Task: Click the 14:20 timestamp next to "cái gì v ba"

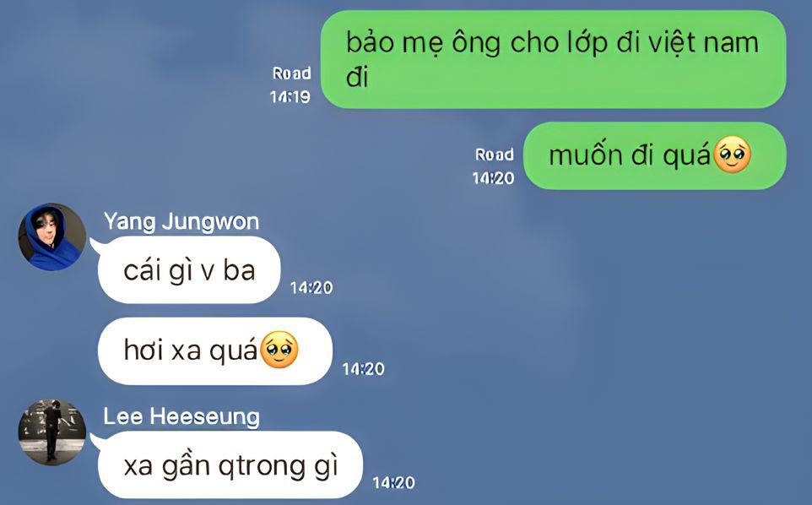Action: pos(311,287)
